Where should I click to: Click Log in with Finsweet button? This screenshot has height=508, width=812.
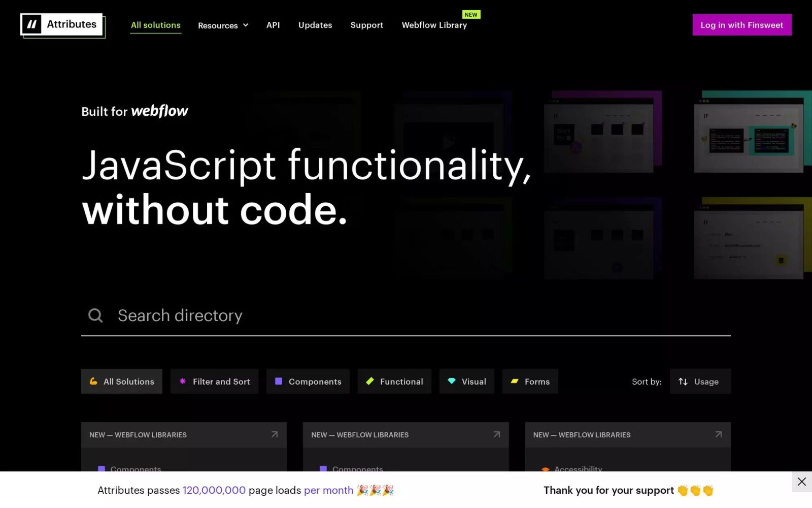(x=742, y=25)
